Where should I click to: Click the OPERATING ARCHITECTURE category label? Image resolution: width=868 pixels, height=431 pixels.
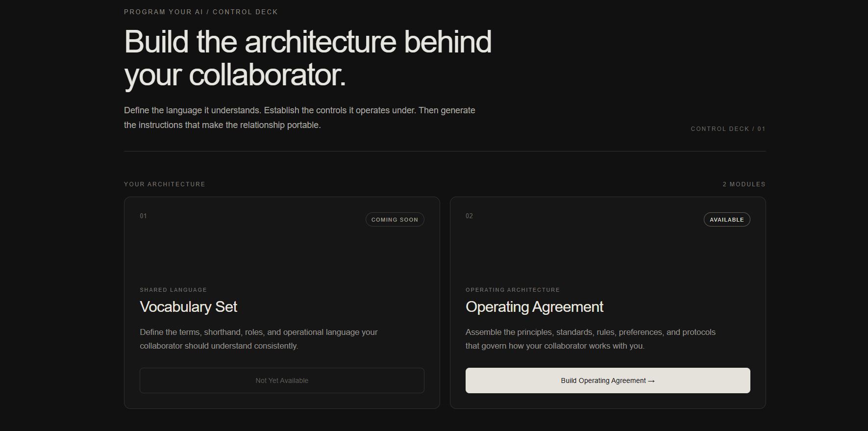coord(513,290)
